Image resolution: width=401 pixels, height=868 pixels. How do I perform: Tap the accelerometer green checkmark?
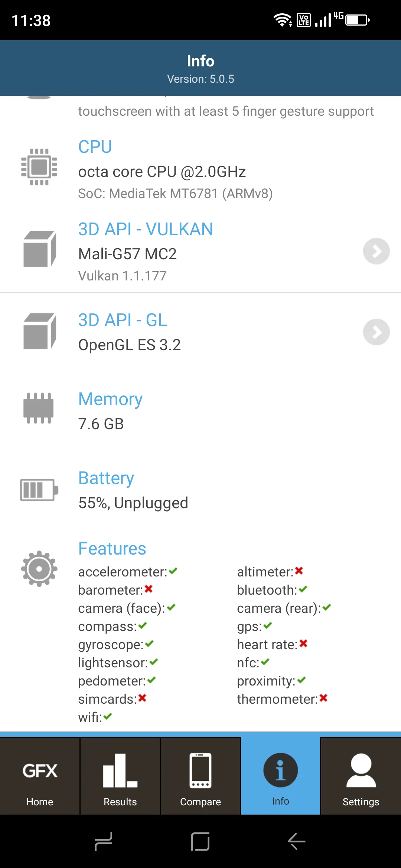tap(173, 571)
